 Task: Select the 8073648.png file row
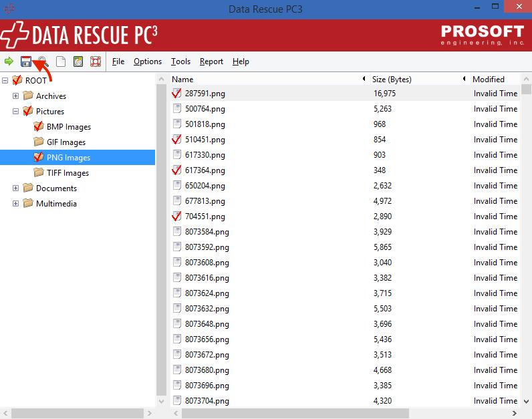click(345, 323)
